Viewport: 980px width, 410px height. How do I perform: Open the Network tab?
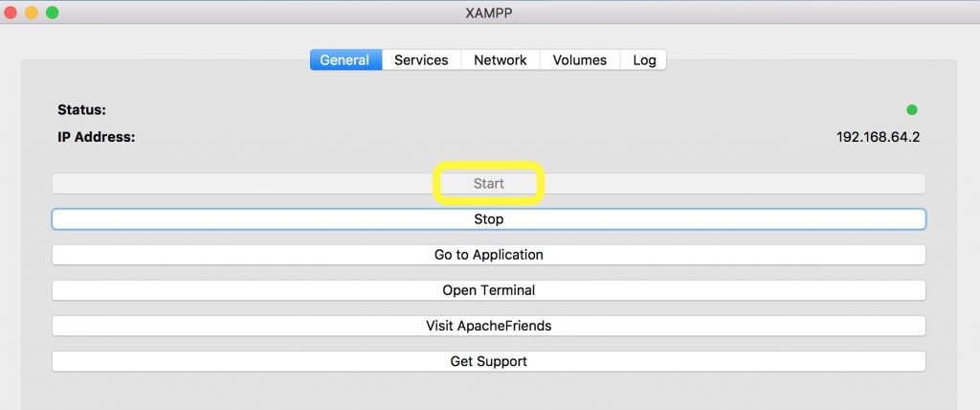(500, 60)
